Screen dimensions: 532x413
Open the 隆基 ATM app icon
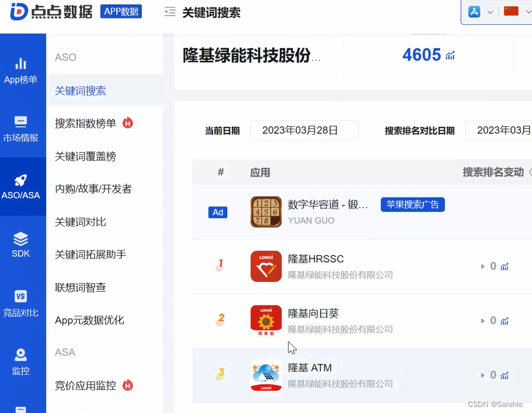pos(266,376)
